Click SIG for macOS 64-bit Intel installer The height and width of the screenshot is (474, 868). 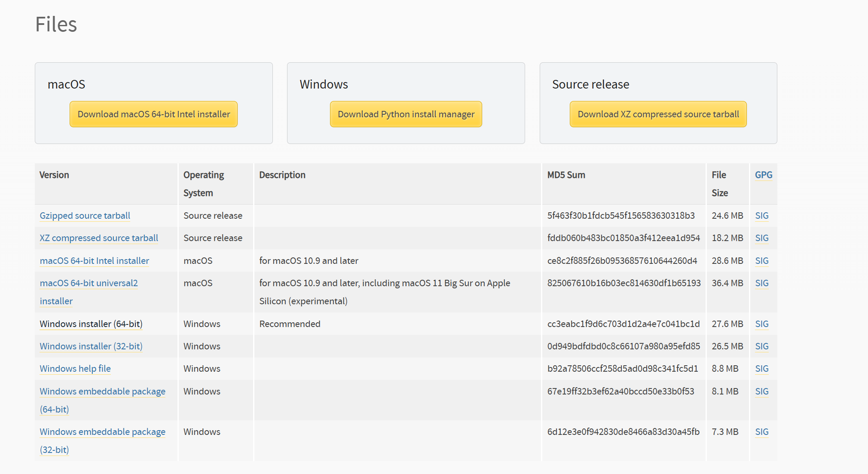[761, 261]
